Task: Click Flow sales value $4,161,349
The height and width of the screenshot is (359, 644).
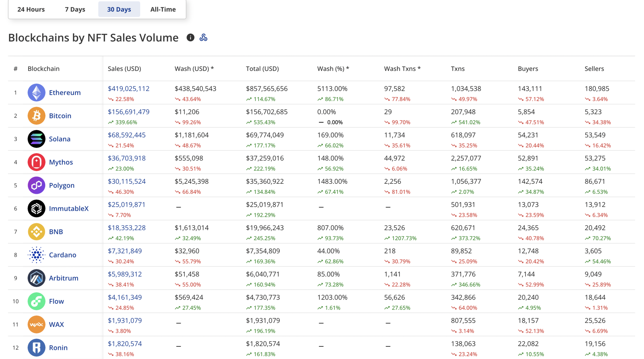Action: (x=125, y=297)
